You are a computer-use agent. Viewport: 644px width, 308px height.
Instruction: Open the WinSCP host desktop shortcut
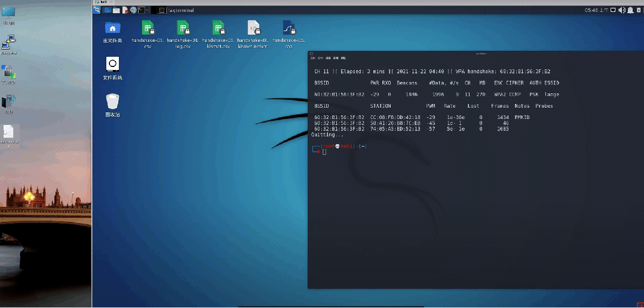point(8,74)
